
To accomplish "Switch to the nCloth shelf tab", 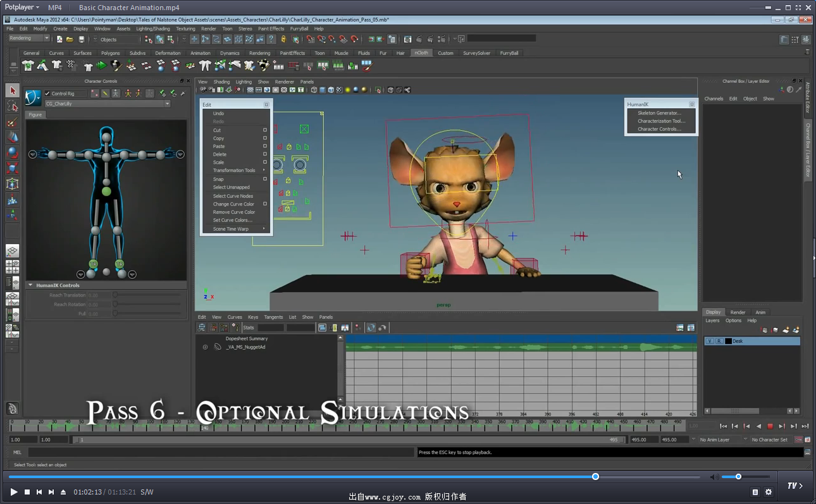I will pos(421,53).
